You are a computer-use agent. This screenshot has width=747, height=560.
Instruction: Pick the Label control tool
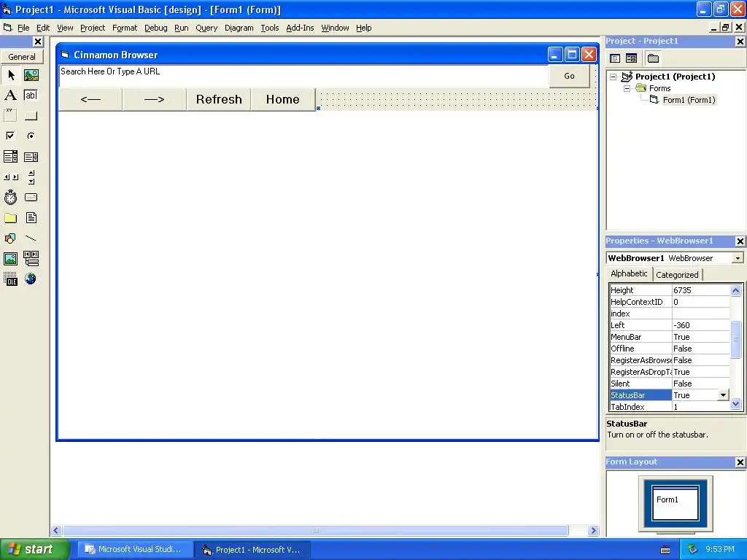click(x=10, y=96)
